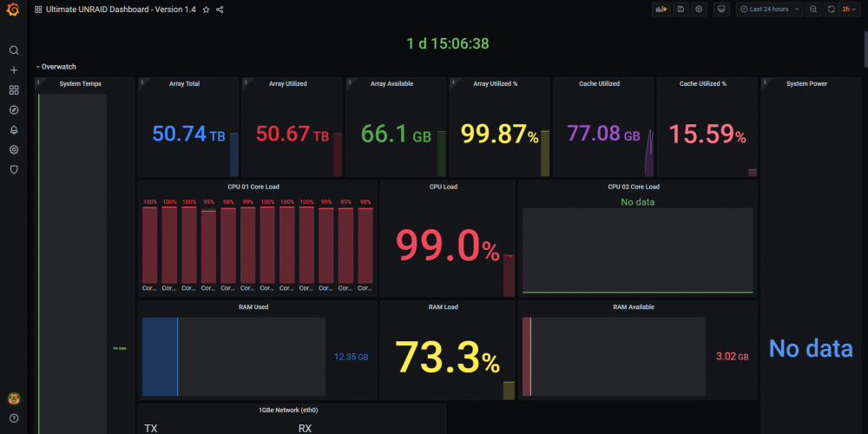Click No data in CPU 02 Core Load

coord(638,202)
